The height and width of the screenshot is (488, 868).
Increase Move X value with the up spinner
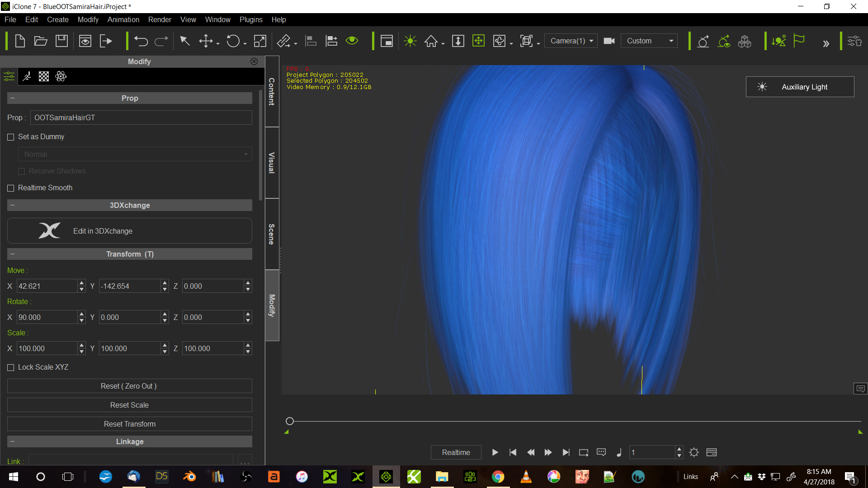(x=81, y=283)
